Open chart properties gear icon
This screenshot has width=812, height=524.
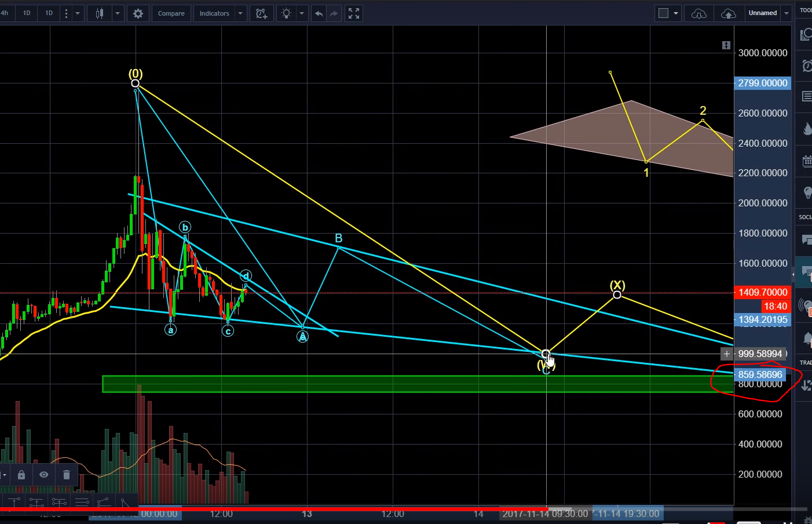pyautogui.click(x=138, y=13)
